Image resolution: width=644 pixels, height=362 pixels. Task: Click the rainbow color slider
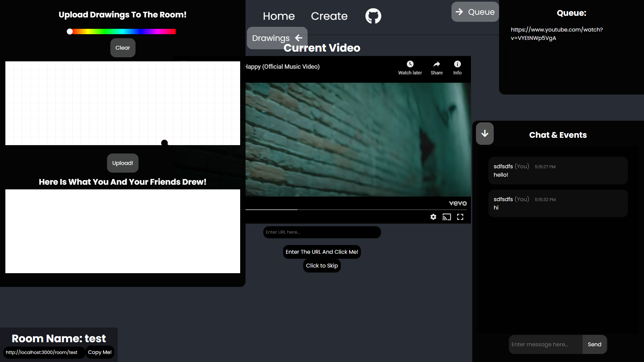pos(122,32)
